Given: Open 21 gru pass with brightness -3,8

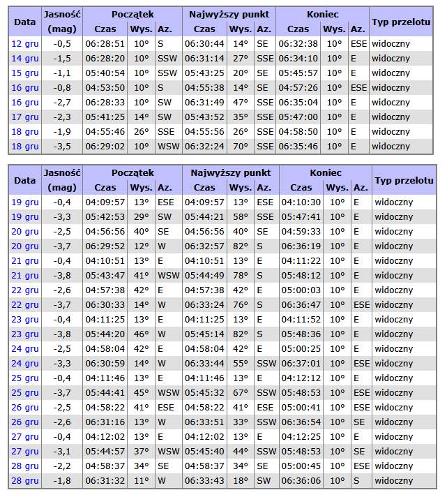Looking at the screenshot, I should click(x=25, y=275).
